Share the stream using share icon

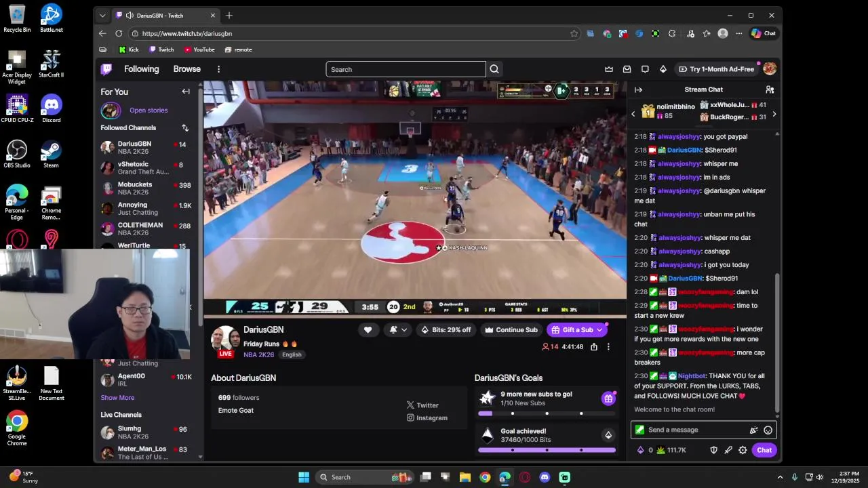pos(594,346)
